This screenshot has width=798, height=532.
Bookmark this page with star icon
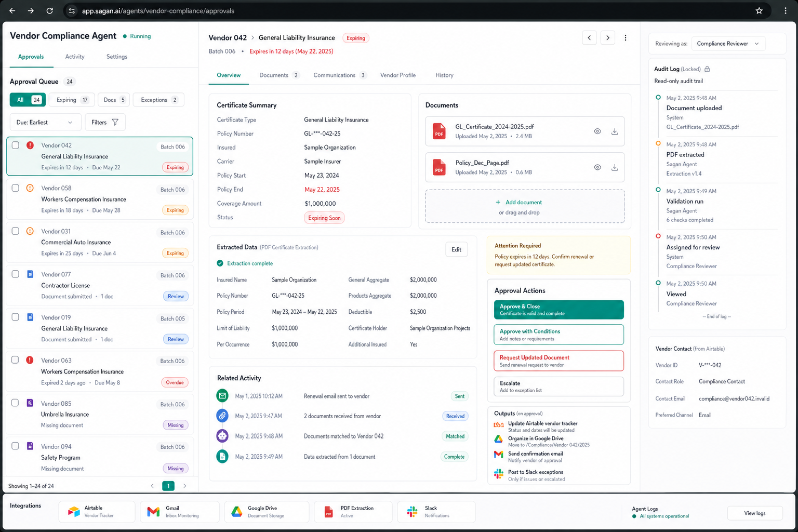759,10
